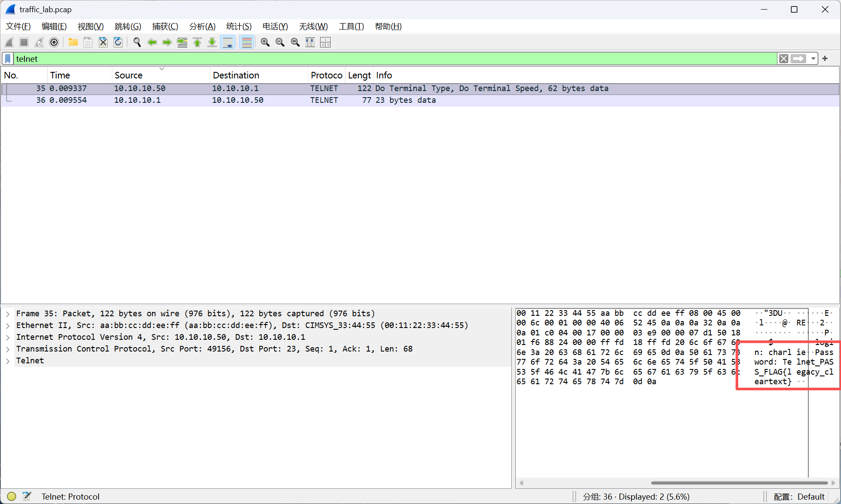Sort packets by Destination column
Viewport: 841px width, 504px height.
click(x=259, y=75)
